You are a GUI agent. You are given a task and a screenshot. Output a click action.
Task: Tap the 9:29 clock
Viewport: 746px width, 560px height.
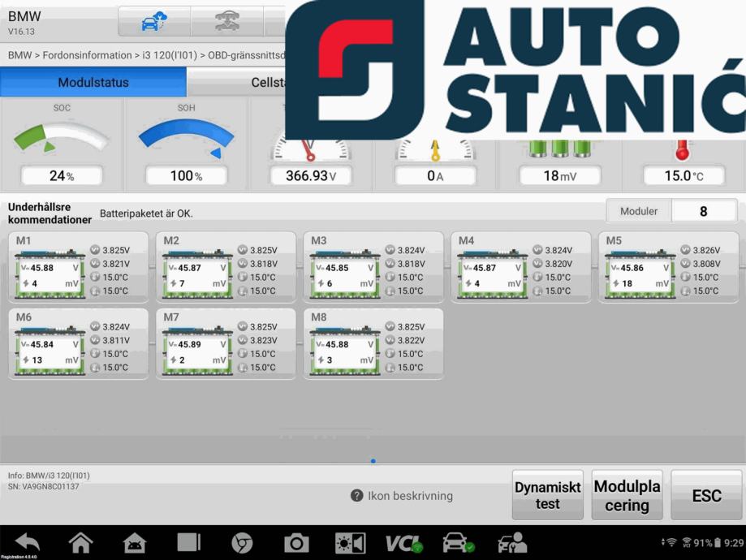pos(734,543)
